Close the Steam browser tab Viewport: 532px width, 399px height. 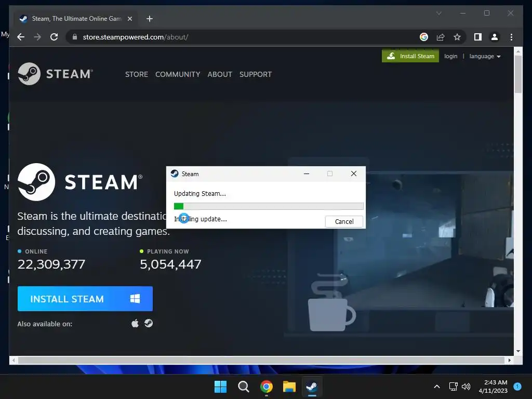(129, 19)
